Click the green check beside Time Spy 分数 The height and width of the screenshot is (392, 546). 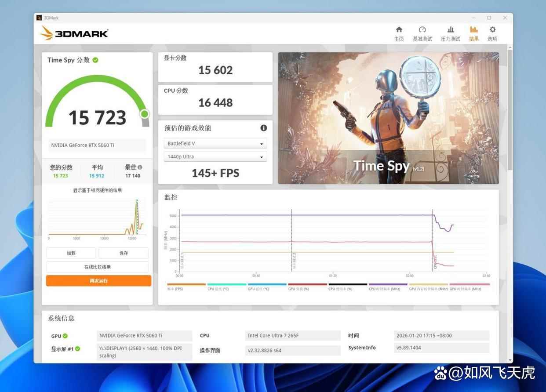pos(95,60)
